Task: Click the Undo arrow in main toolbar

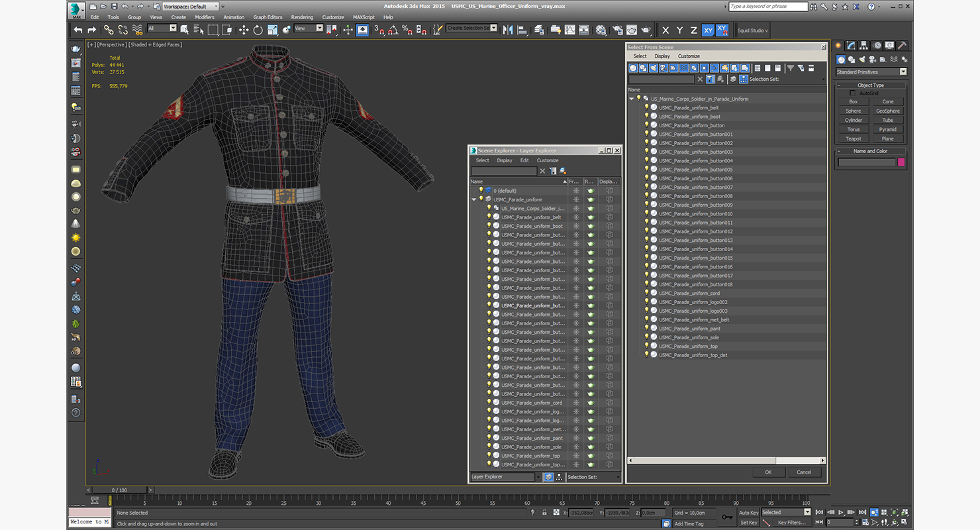Action: click(x=78, y=30)
